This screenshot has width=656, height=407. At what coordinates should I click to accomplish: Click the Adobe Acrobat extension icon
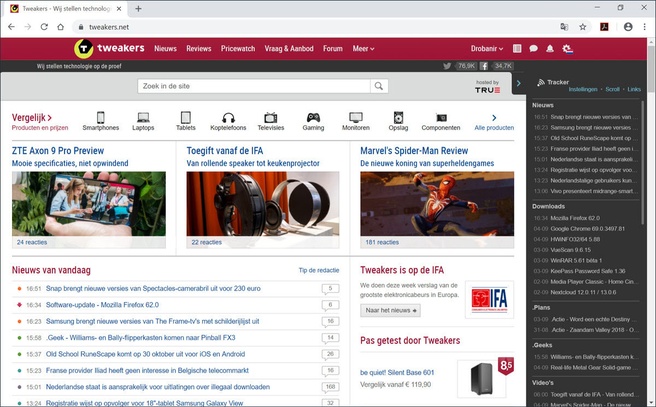click(604, 27)
